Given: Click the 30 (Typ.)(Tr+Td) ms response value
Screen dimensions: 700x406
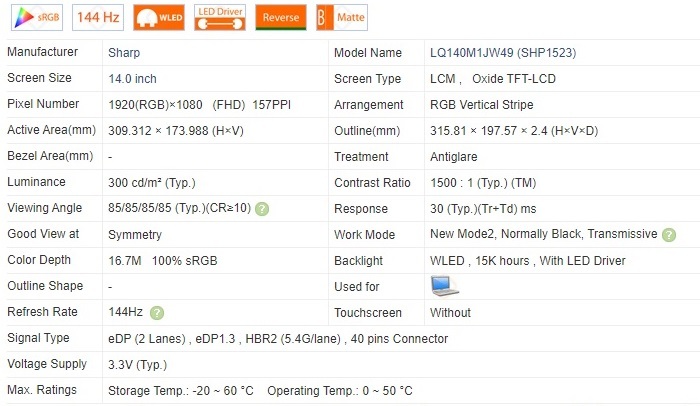Looking at the screenshot, I should coord(483,209).
